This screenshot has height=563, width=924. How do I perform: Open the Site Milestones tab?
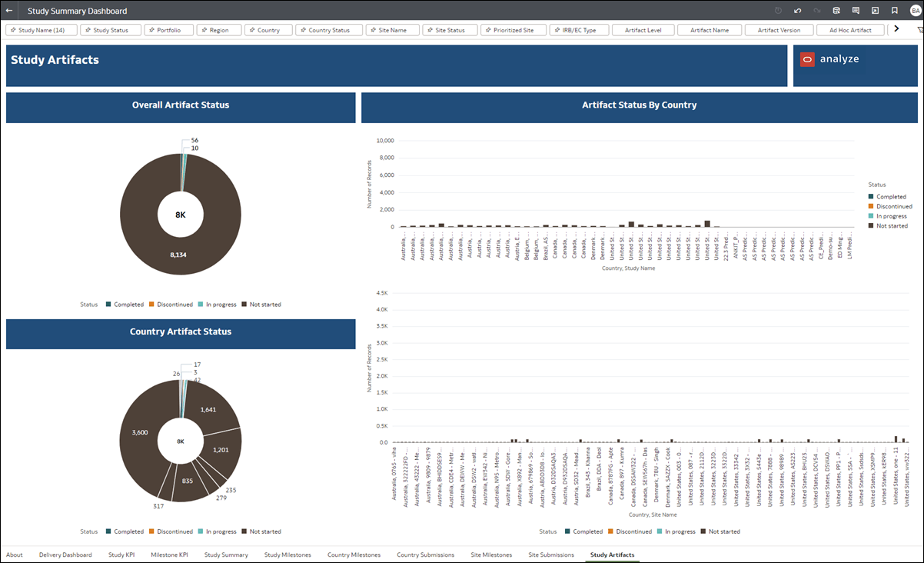point(491,555)
